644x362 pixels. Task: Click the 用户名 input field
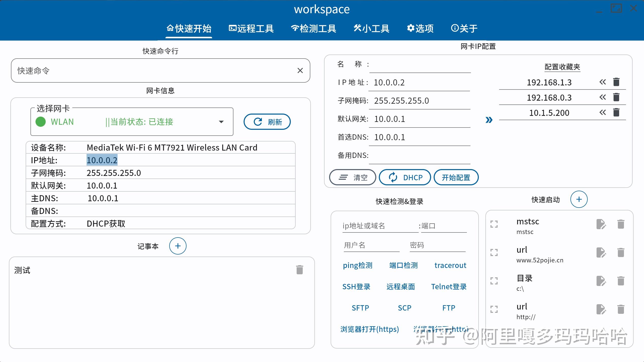371,245
